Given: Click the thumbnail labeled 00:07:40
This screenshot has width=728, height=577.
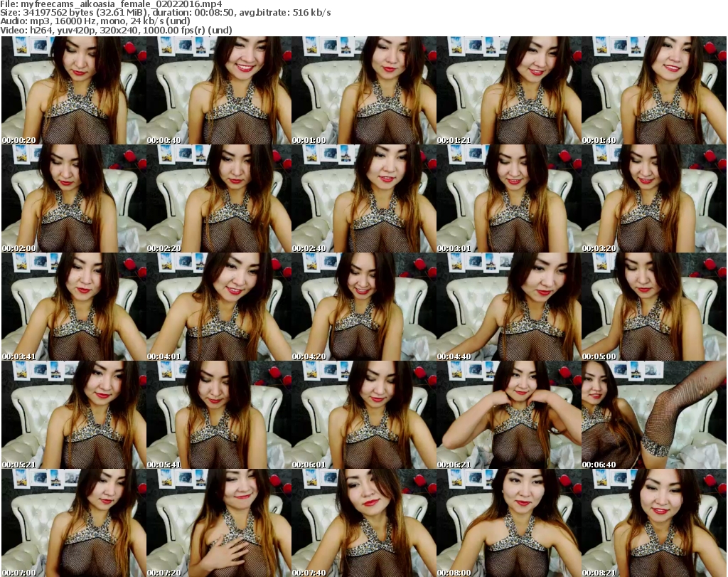Looking at the screenshot, I should (x=364, y=523).
